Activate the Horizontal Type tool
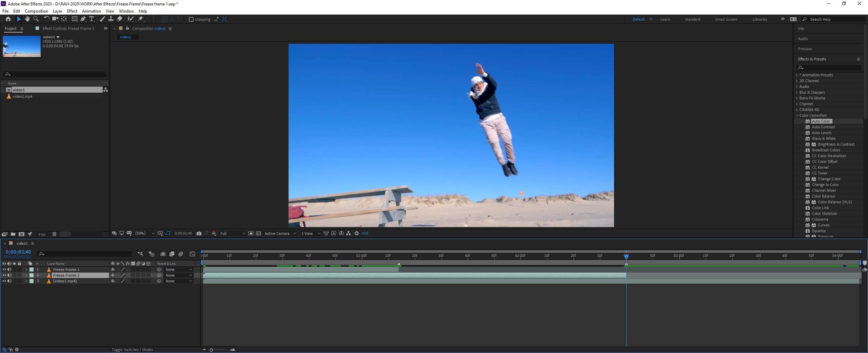Screen dimensions: 868x353 pos(92,19)
